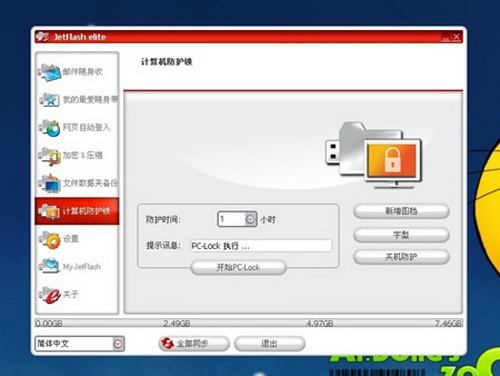The width and height of the screenshot is (500, 376).
Task: Close the JetFlash elite window
Action: point(456,37)
